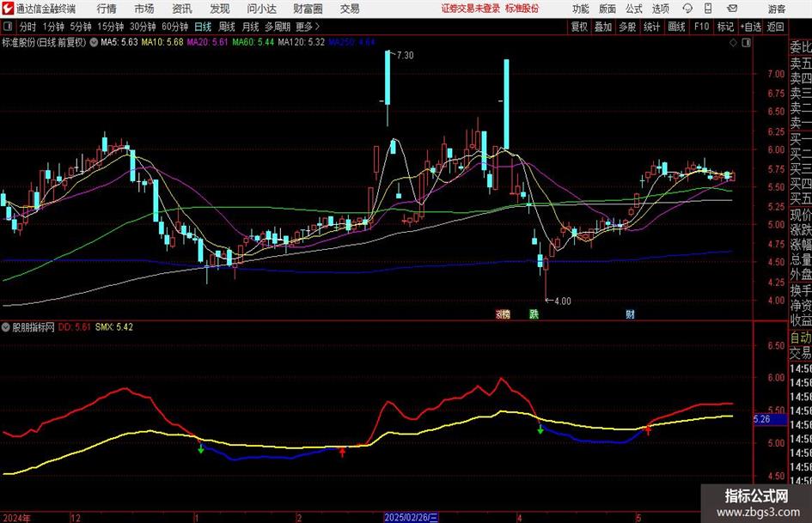
Task: Click the Tongdaxin red logo icon
Action: coord(7,9)
